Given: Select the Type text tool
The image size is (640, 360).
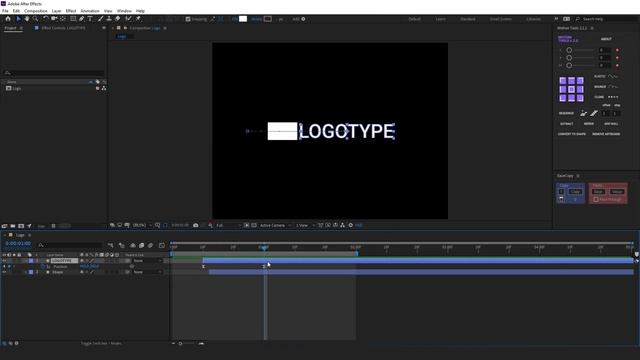Looking at the screenshot, I should coord(90,19).
